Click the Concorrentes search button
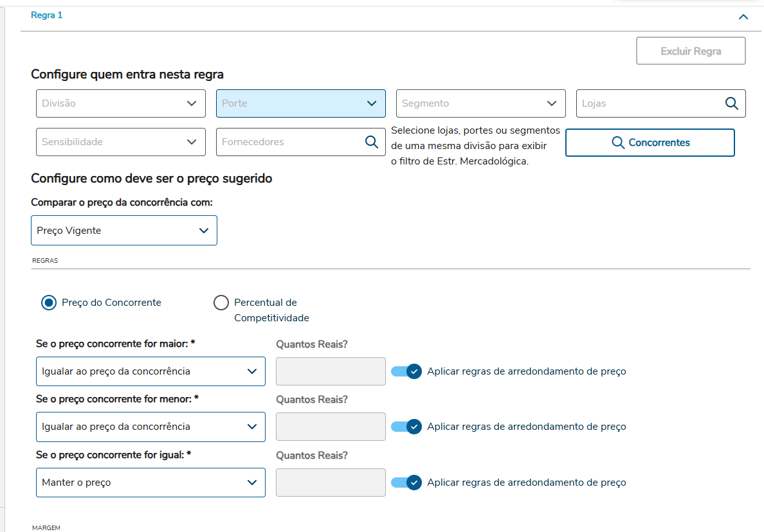The height and width of the screenshot is (532, 764). coord(650,143)
